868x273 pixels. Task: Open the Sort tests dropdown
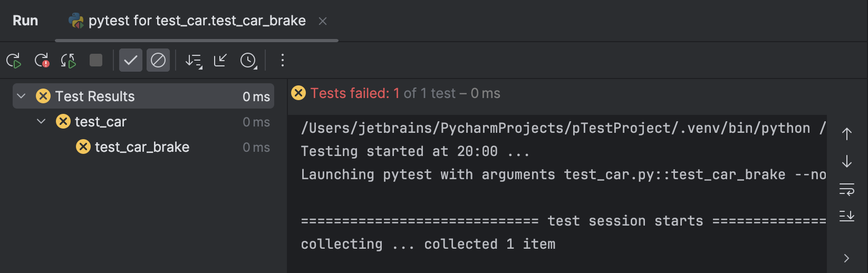194,61
